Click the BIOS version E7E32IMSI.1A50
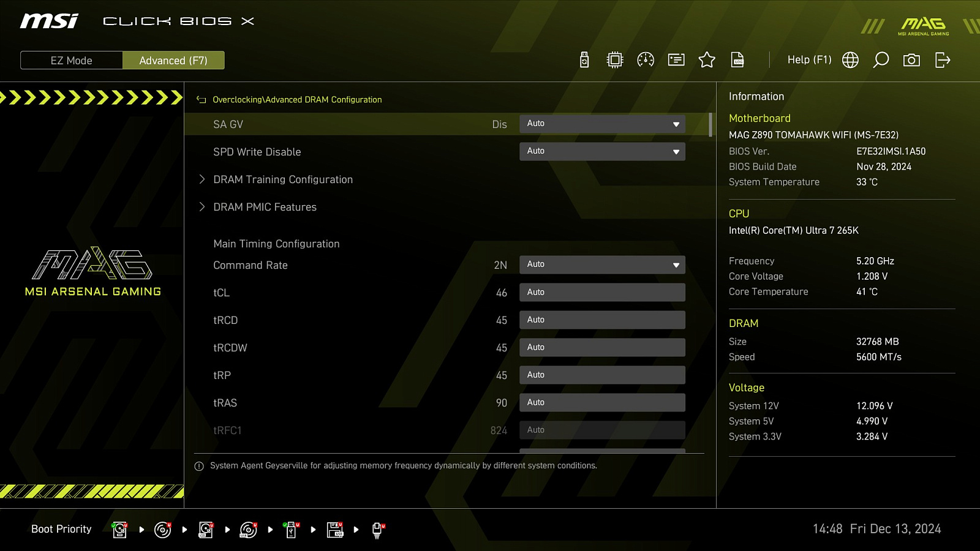The width and height of the screenshot is (980, 551). click(891, 151)
